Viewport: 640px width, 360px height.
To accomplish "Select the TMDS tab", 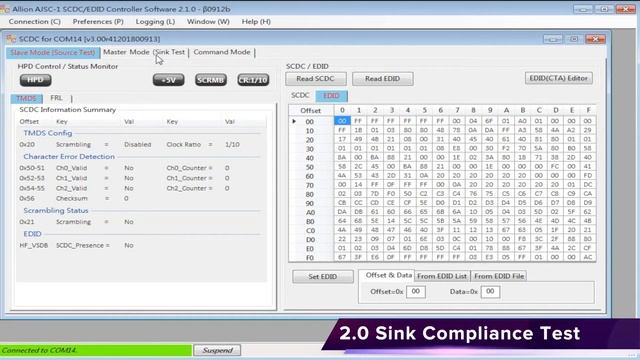I will tap(27, 98).
